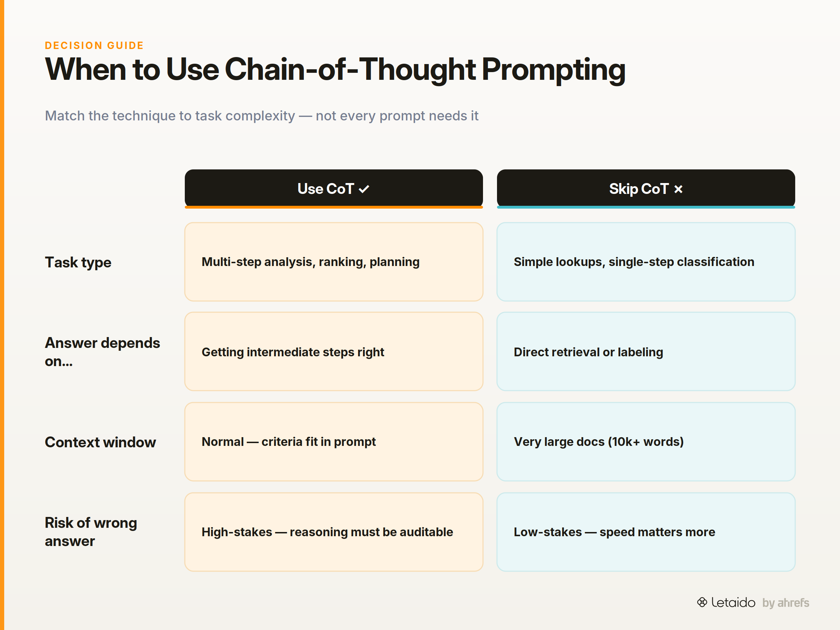Click the Answer depends on... row label
The height and width of the screenshot is (630, 840).
pos(103,352)
